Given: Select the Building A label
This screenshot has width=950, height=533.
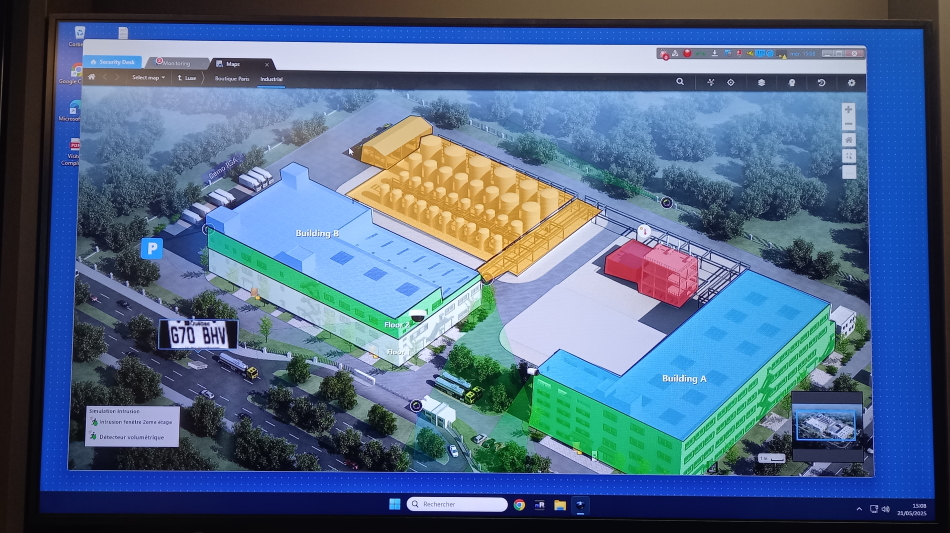Looking at the screenshot, I should point(684,379).
